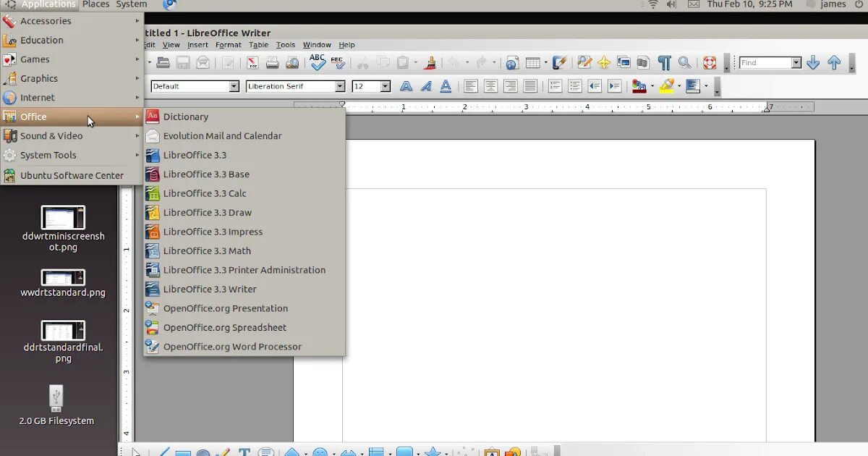Open the Data Sources icon
The width and height of the screenshot is (868, 456).
(643, 63)
